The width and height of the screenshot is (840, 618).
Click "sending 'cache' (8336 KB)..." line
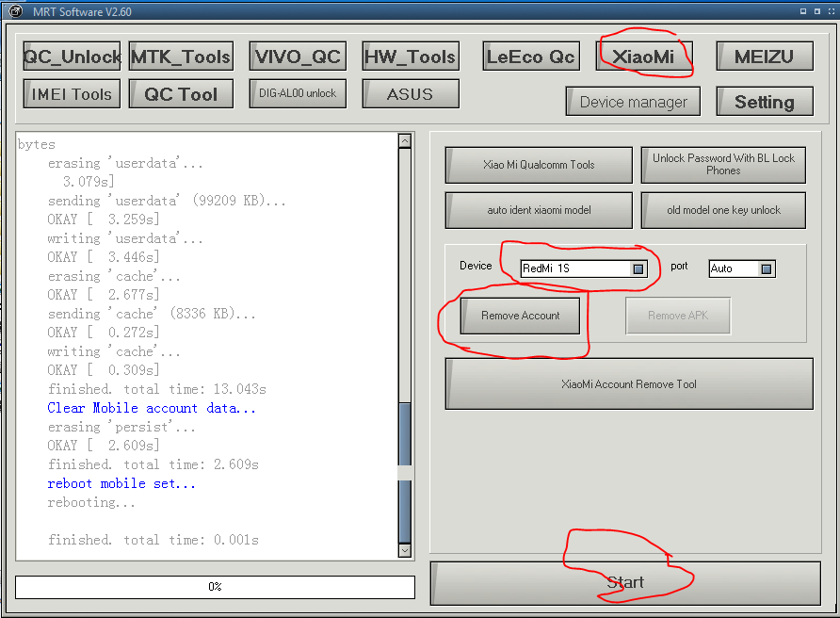tap(152, 314)
